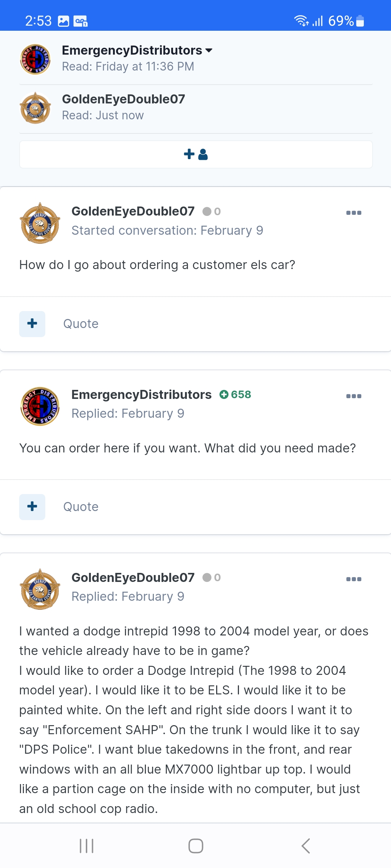
Task: Click 'Replied: February 9' timestamp on EmergencyDistributors post
Action: 128,413
